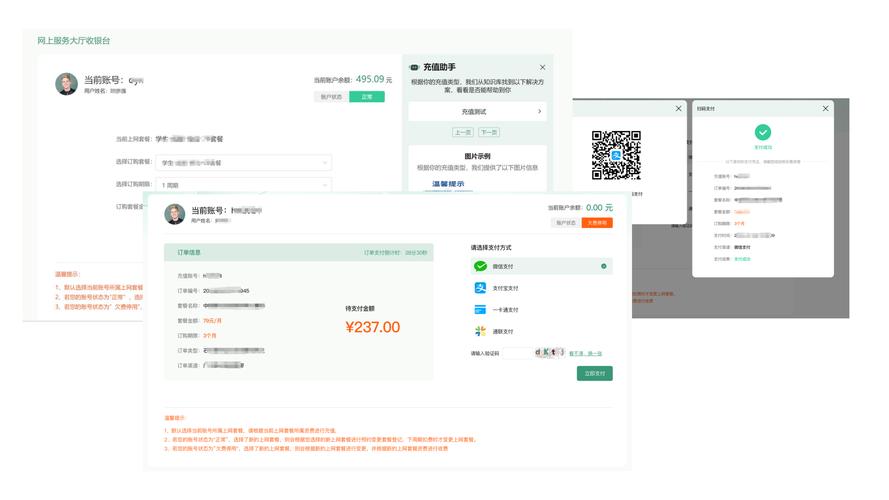Click the green payment success checkmark icon
This screenshot has height=500, width=889.
tap(763, 132)
